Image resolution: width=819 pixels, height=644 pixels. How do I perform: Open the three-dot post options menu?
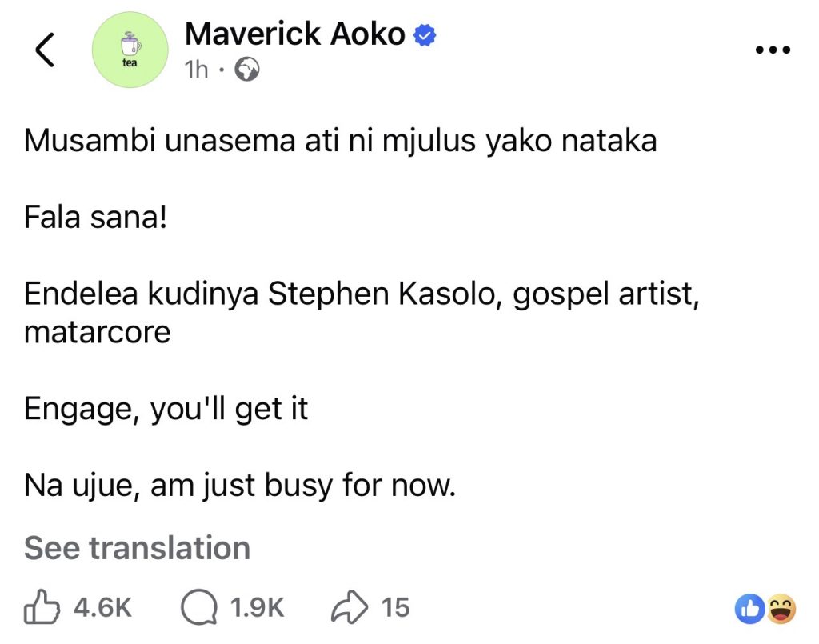[x=773, y=50]
